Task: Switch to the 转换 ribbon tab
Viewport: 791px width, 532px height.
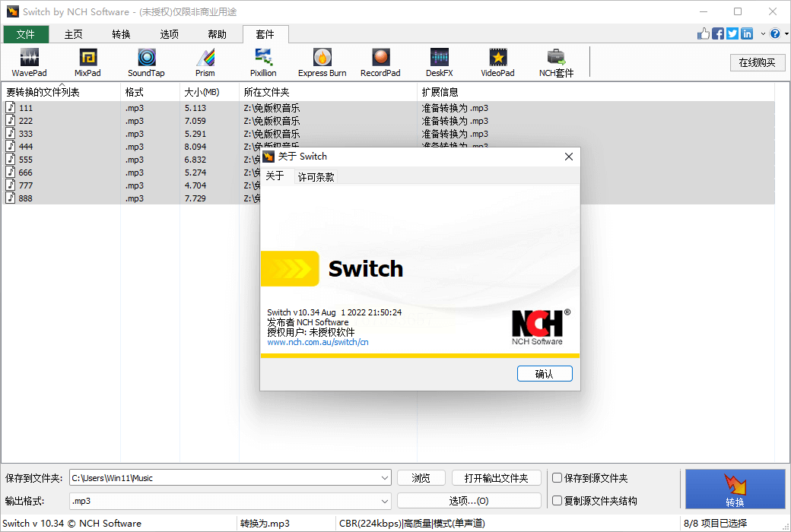Action: [121, 33]
